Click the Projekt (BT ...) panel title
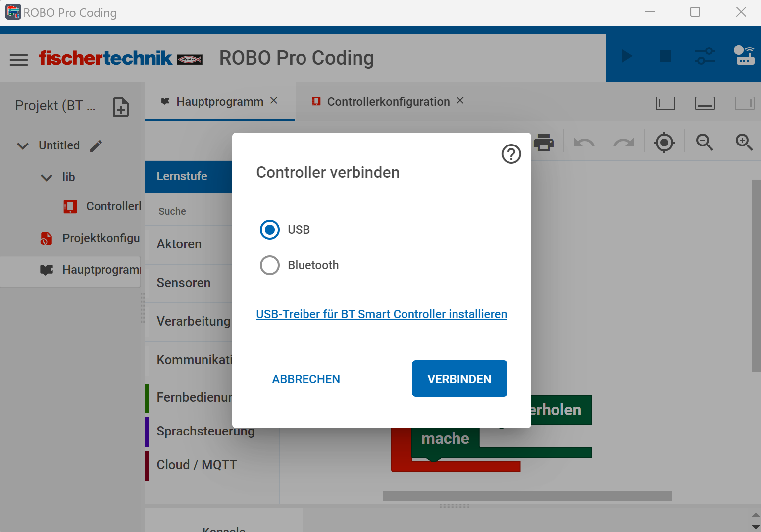 [55, 106]
